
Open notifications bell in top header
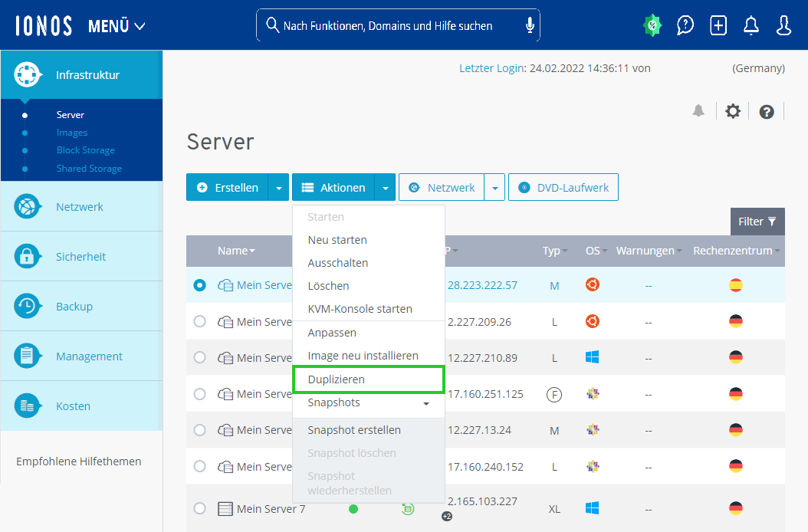click(751, 25)
